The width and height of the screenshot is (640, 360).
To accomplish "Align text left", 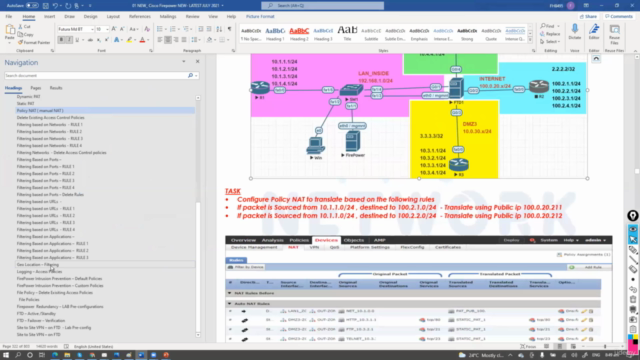I will pyautogui.click(x=160, y=40).
